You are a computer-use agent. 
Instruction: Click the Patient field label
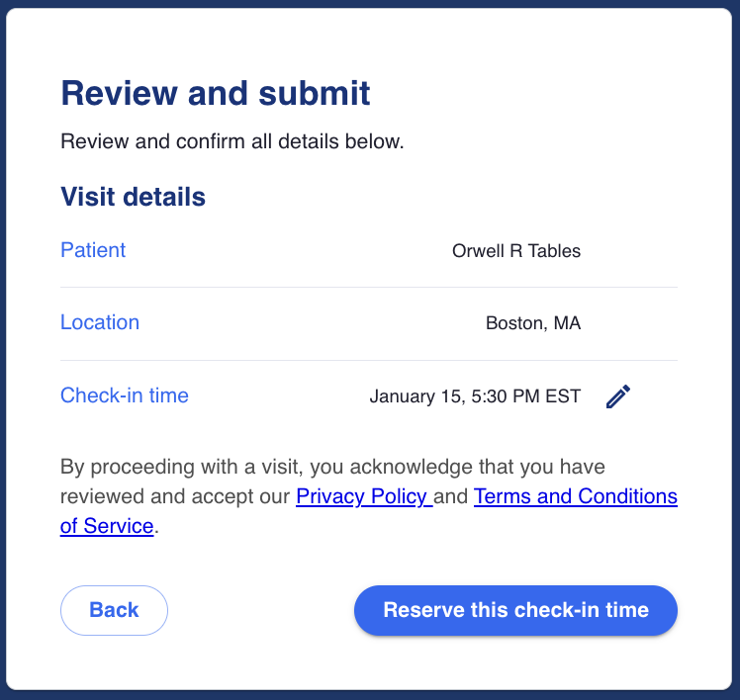(x=93, y=250)
